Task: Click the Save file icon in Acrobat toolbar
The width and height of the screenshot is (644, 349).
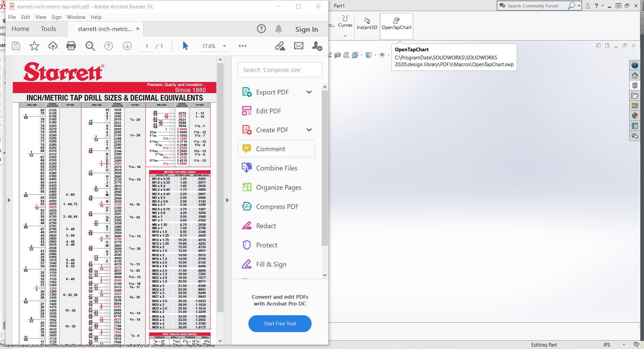Action: point(16,46)
